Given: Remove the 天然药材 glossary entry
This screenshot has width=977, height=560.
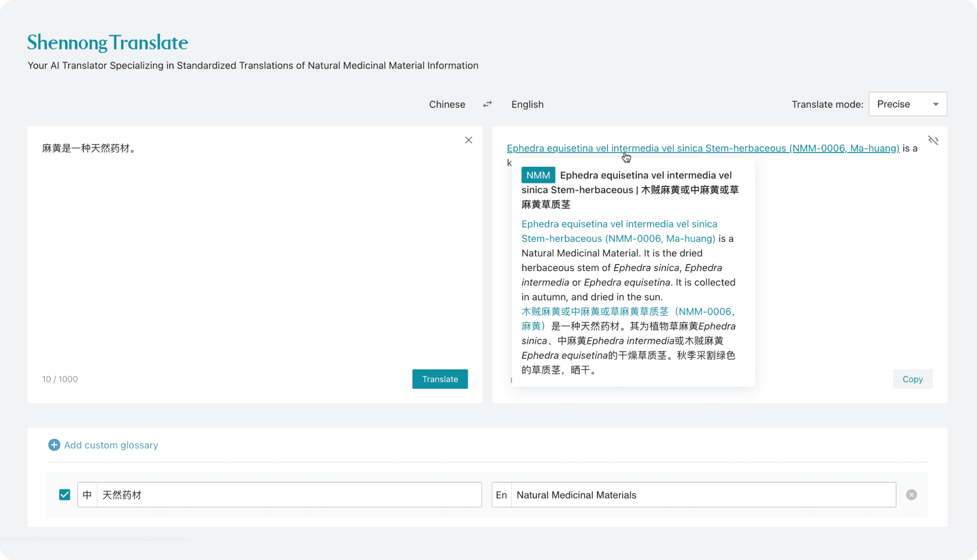Looking at the screenshot, I should (x=911, y=495).
